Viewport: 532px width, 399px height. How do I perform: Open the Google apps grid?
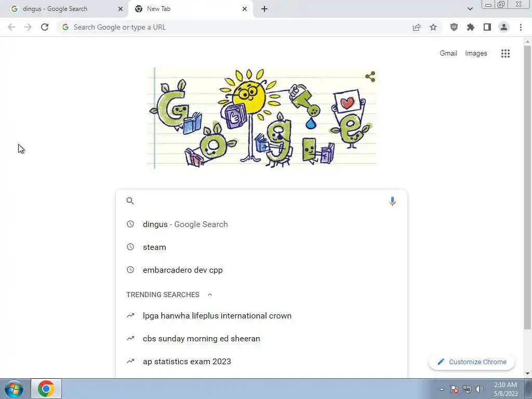point(506,54)
